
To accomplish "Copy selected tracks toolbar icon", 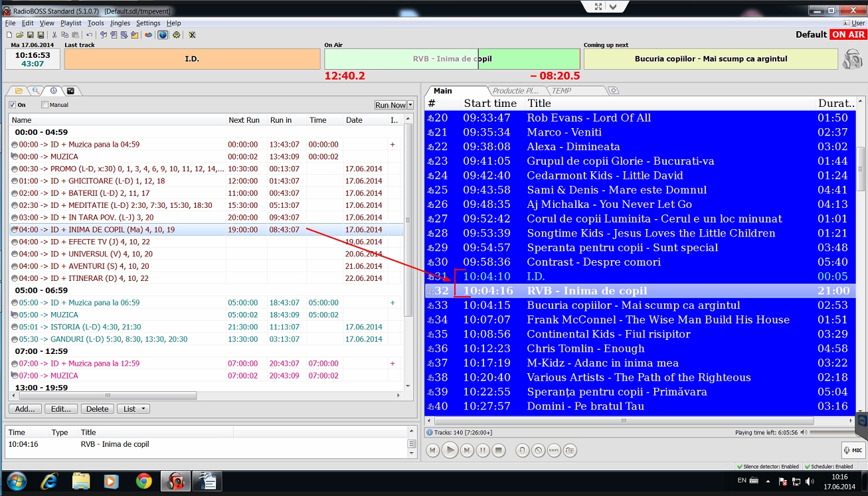I will coord(65,35).
